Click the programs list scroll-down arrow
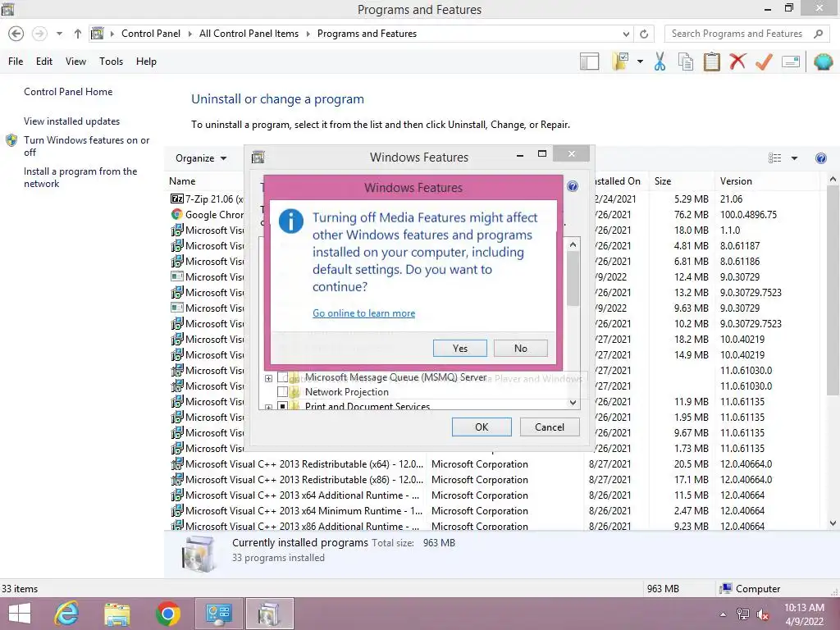The width and height of the screenshot is (840, 630). (833, 523)
